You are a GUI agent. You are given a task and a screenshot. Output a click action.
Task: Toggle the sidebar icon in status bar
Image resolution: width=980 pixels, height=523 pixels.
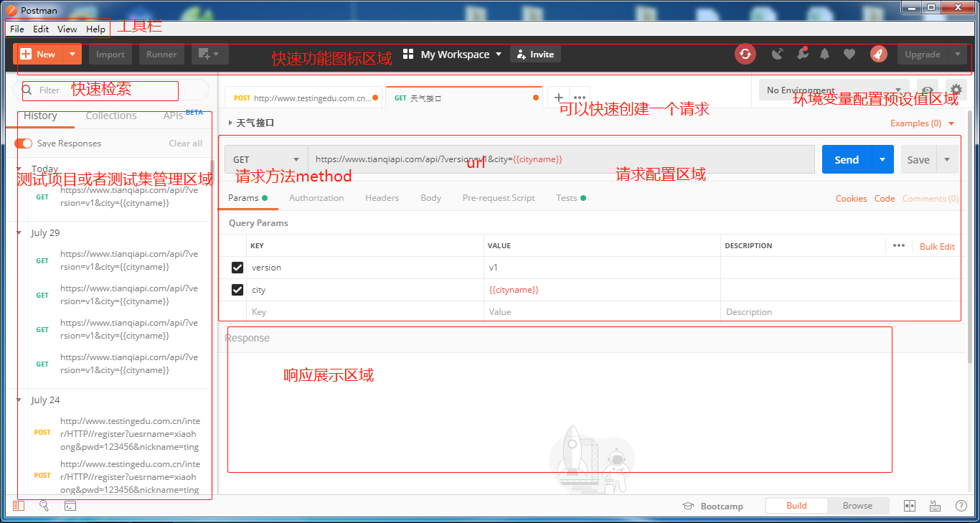pyautogui.click(x=19, y=506)
